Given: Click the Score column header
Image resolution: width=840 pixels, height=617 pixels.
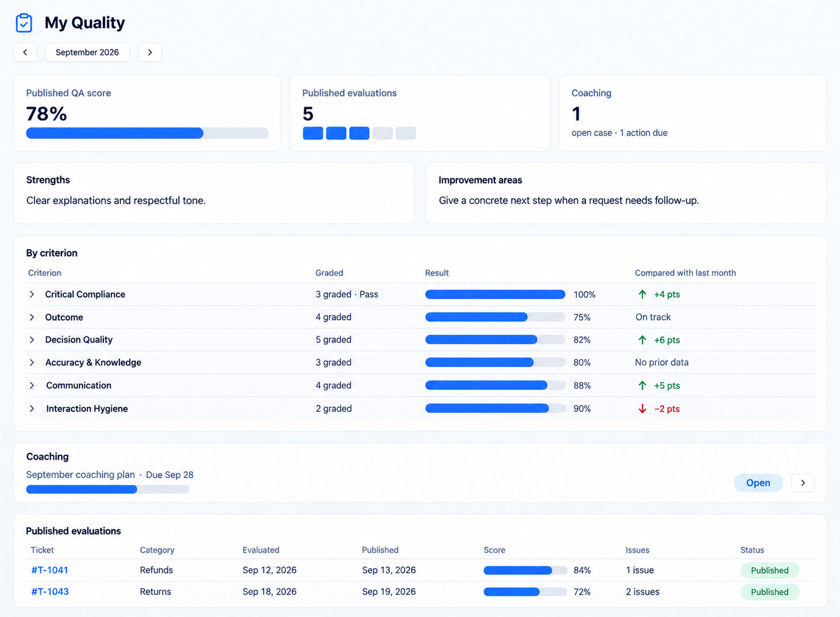Looking at the screenshot, I should (x=494, y=550).
